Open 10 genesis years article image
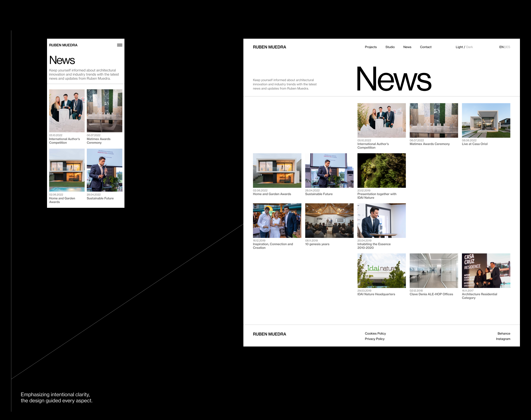This screenshot has width=531, height=420. coord(329,221)
